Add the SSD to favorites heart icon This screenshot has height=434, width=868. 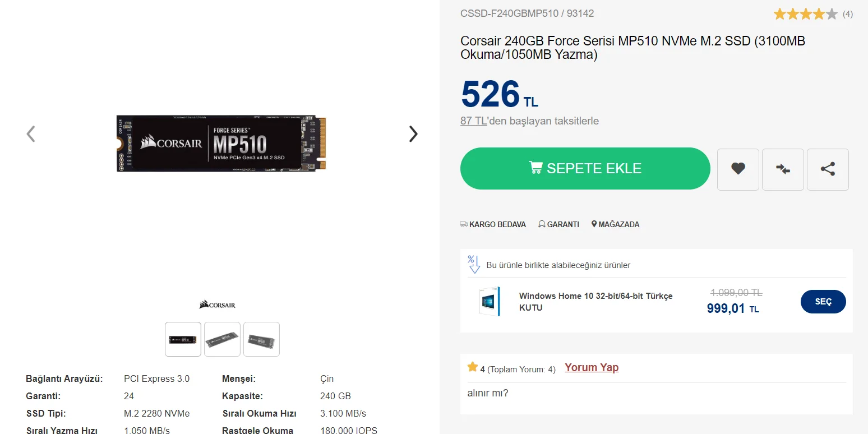click(x=738, y=169)
